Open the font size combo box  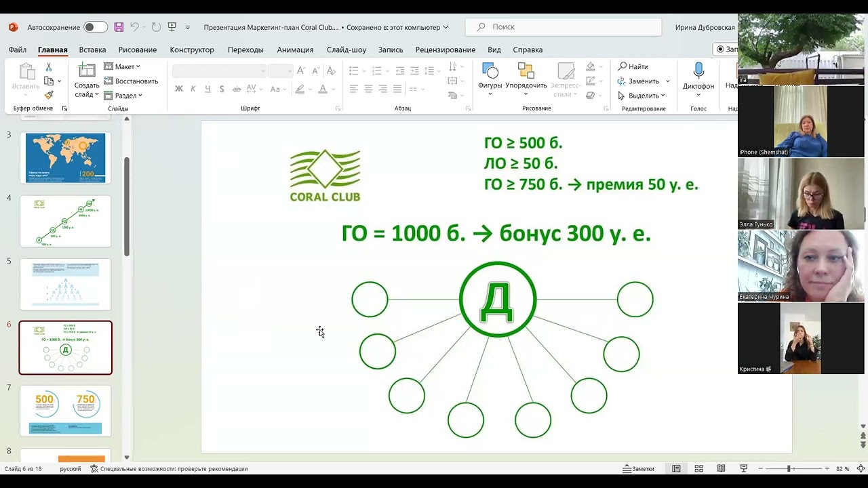point(280,70)
